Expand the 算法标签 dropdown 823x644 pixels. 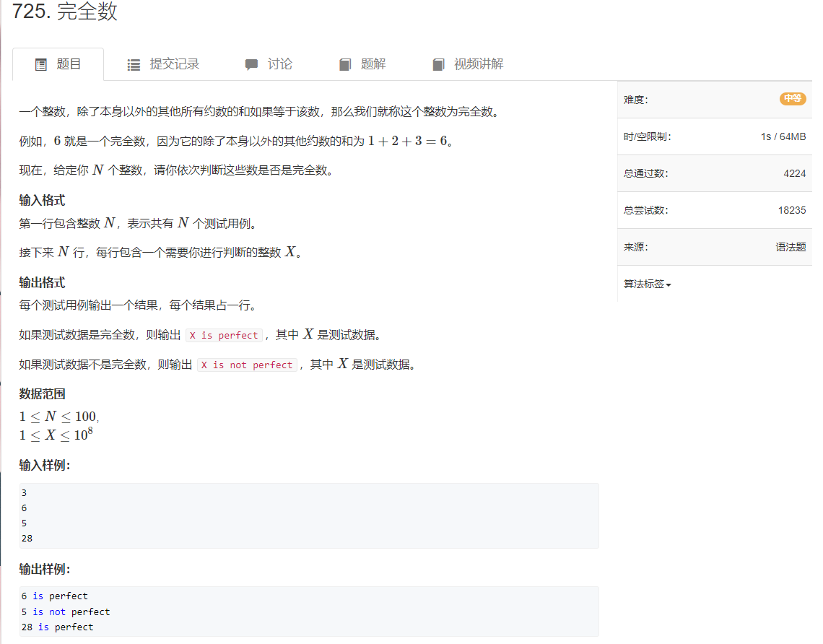[642, 284]
